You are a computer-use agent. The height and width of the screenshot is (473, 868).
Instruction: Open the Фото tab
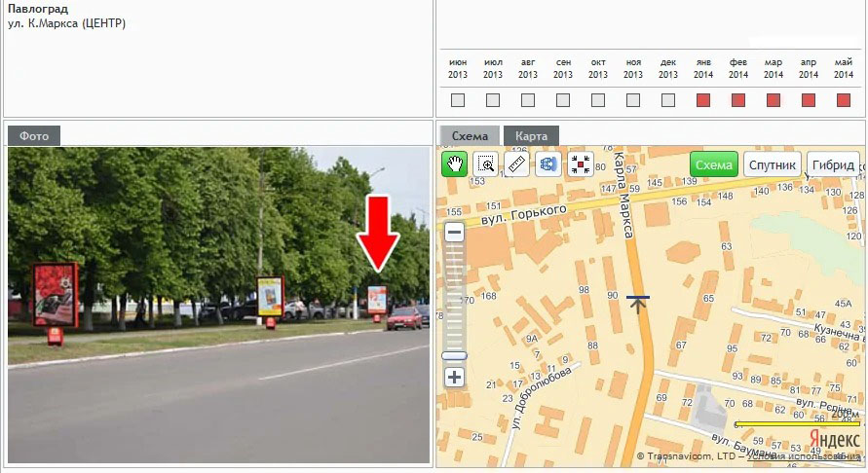click(34, 135)
